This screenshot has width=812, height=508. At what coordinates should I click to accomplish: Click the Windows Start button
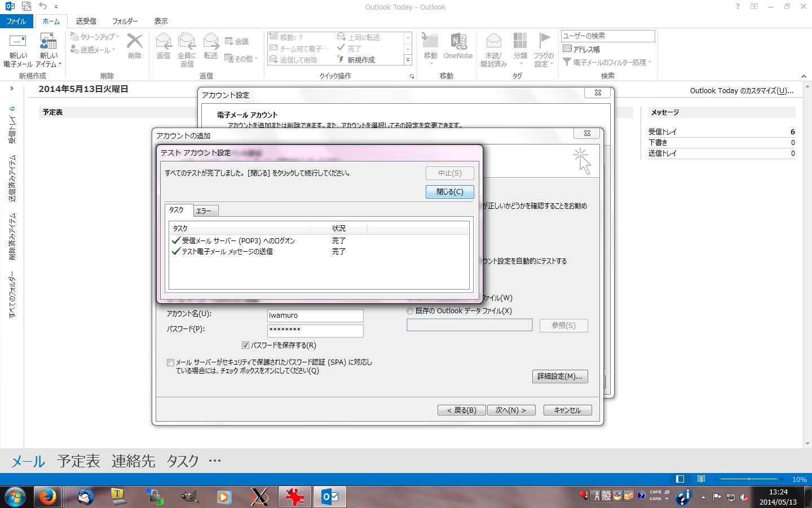coord(15,497)
